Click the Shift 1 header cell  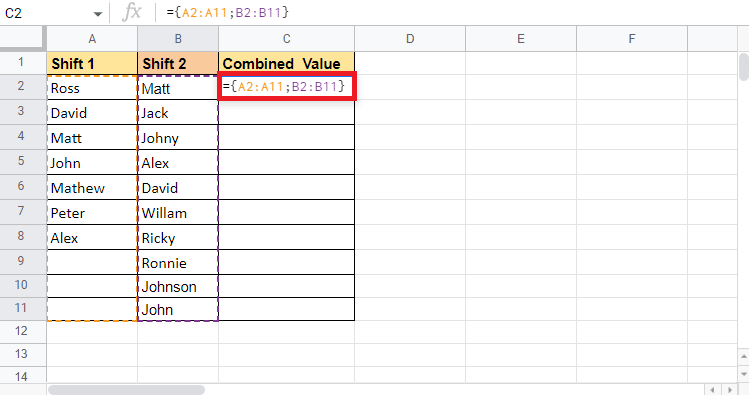click(92, 63)
